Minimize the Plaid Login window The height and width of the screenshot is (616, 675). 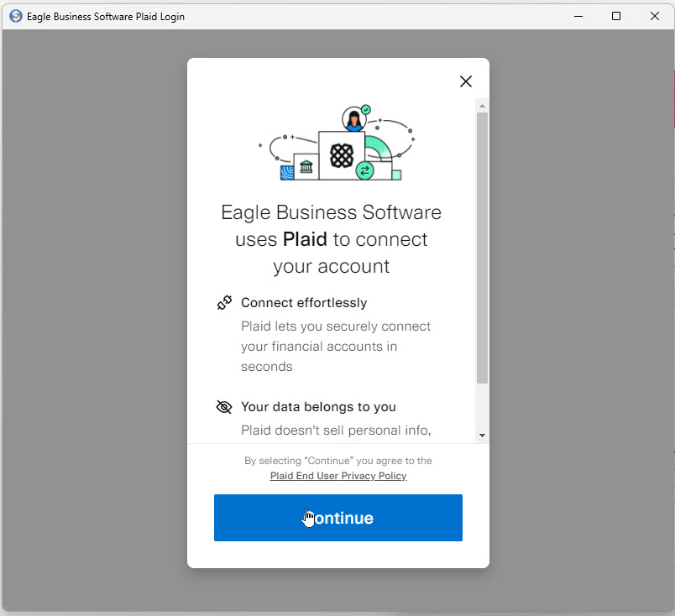[x=578, y=16]
